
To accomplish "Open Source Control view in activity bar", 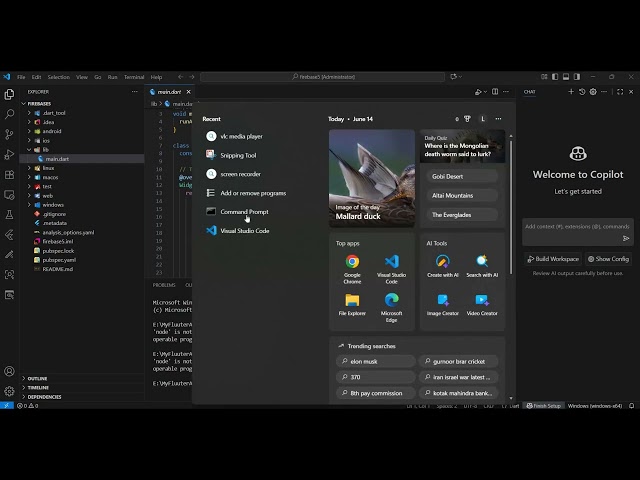I will 9,134.
